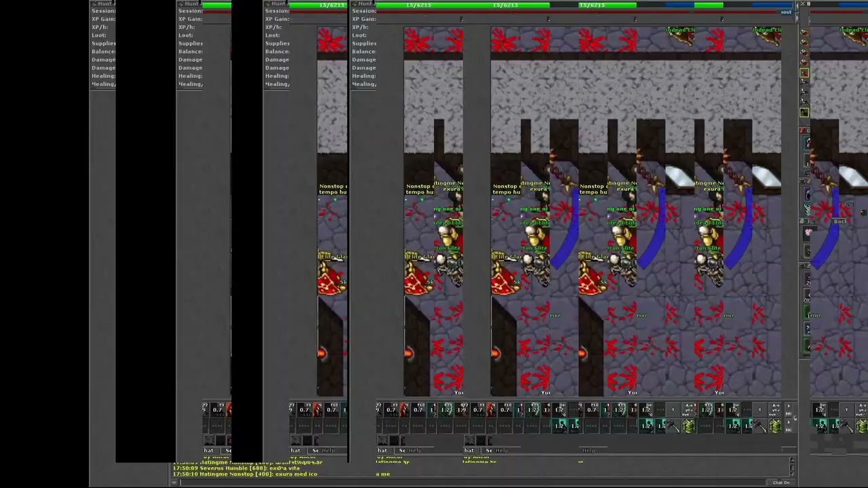Toggle the Chat On button
Image resolution: width=868 pixels, height=488 pixels.
coord(781,483)
